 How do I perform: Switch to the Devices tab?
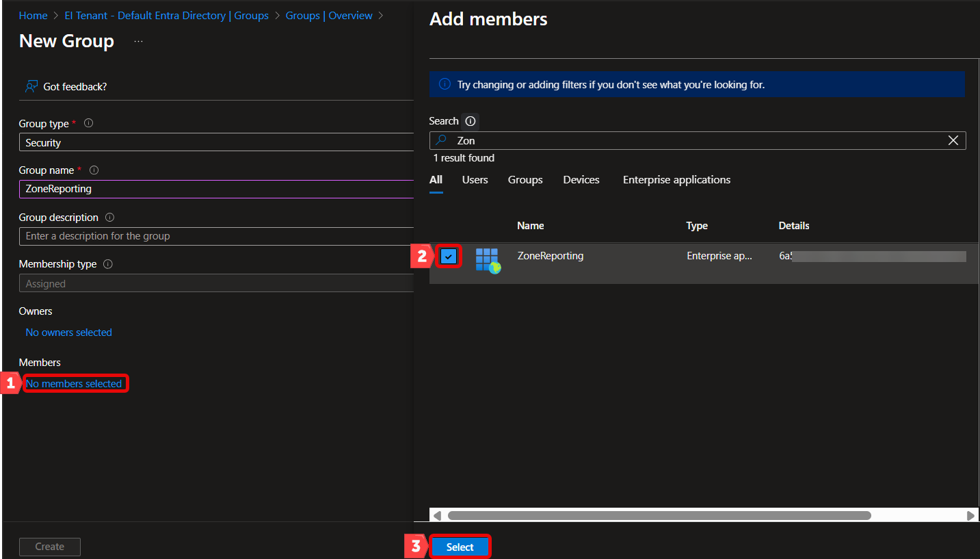(581, 180)
